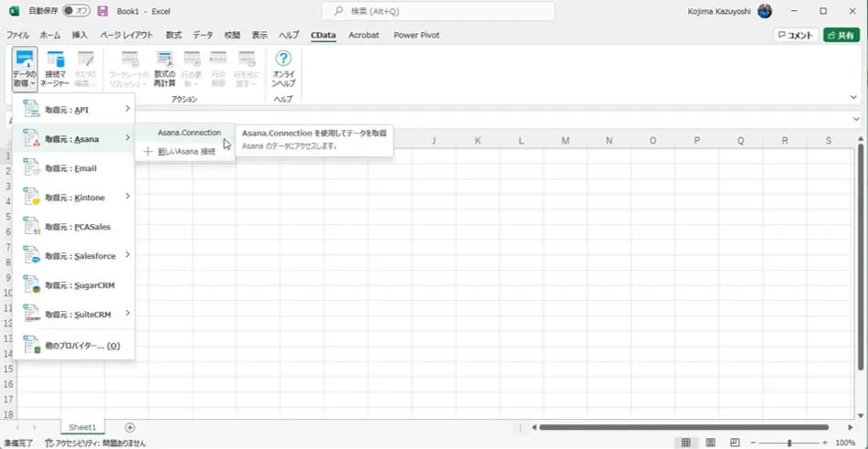The height and width of the screenshot is (449, 868).
Task: Select 取得元 : PCASales menu entry
Action: point(74,227)
